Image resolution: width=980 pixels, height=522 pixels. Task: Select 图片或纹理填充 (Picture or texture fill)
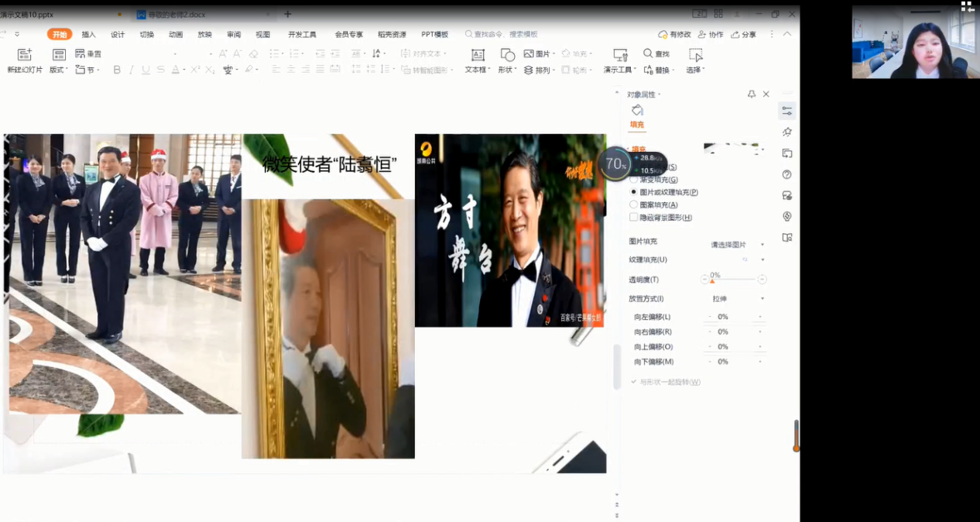pyautogui.click(x=664, y=192)
